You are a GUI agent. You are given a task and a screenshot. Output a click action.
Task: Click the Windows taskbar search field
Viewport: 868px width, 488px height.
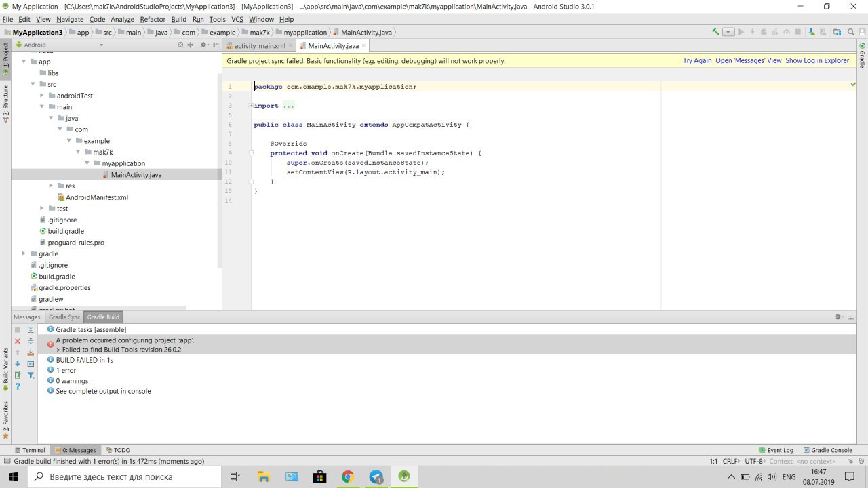point(124,476)
